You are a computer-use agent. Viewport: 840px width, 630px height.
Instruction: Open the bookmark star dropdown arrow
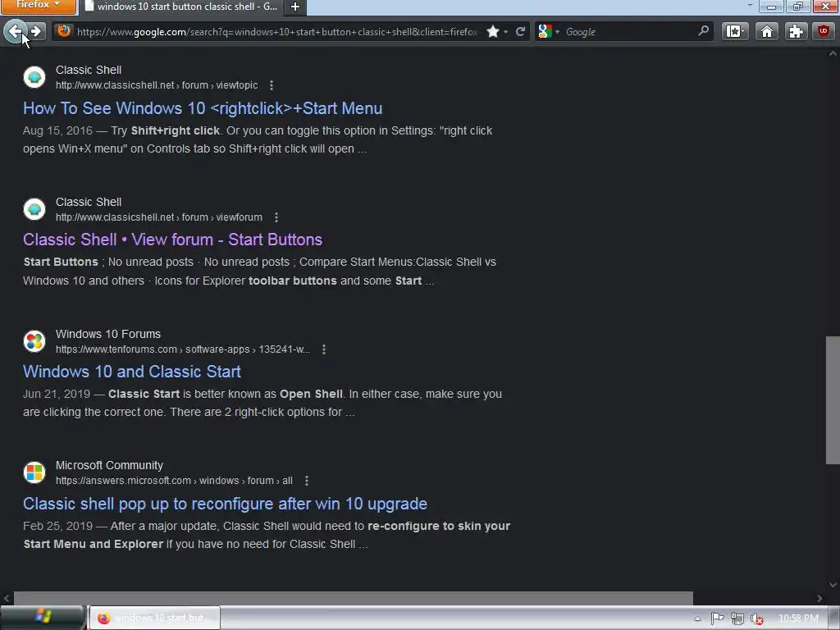coord(505,32)
